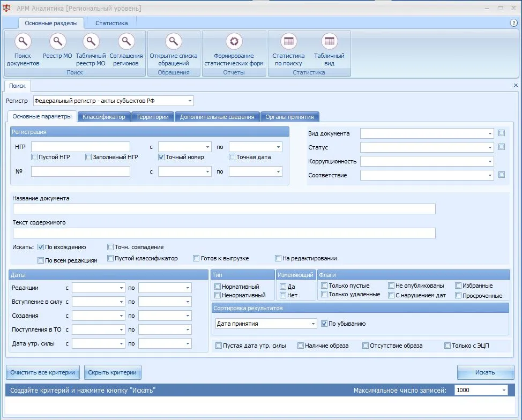The image size is (522, 420).
Task: Click the application logo icon in title bar
Action: (6, 8)
